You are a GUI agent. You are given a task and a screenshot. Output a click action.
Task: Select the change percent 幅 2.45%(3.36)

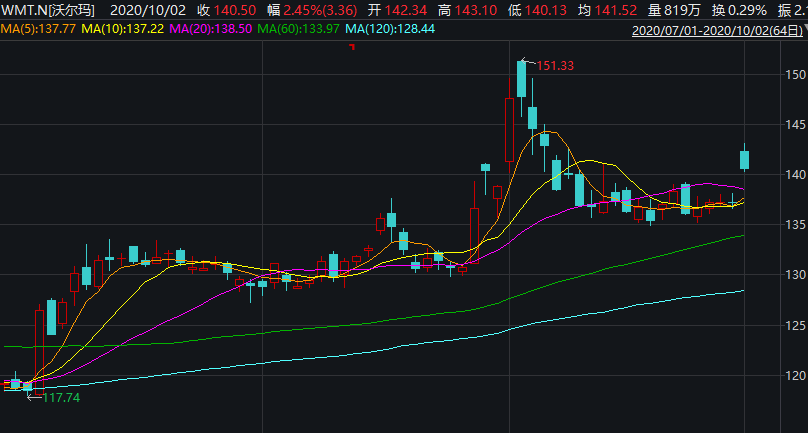click(x=305, y=9)
